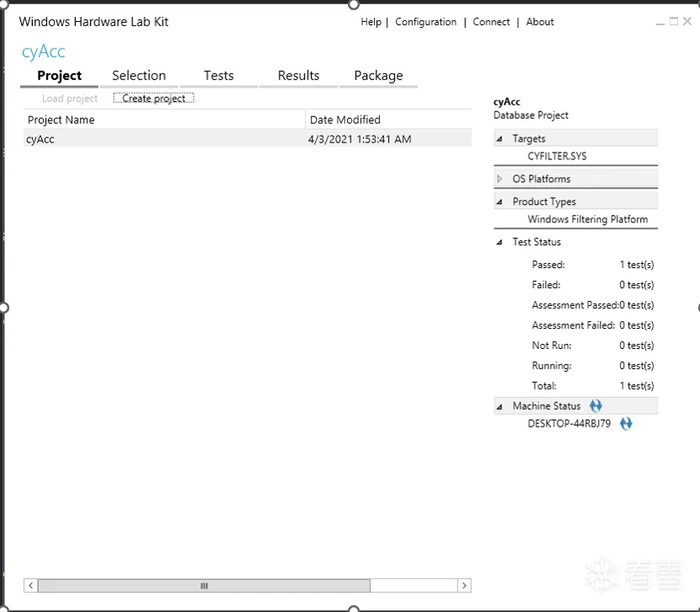Open the Help menu
The width and height of the screenshot is (700, 612).
pyautogui.click(x=371, y=22)
